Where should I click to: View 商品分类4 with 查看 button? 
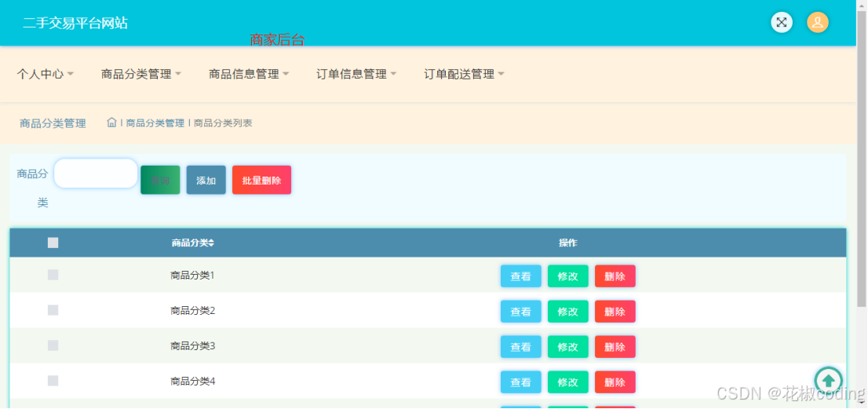(521, 382)
